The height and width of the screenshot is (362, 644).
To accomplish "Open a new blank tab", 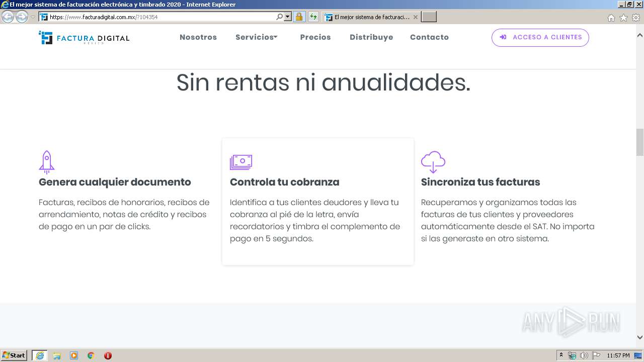I will pyautogui.click(x=429, y=17).
